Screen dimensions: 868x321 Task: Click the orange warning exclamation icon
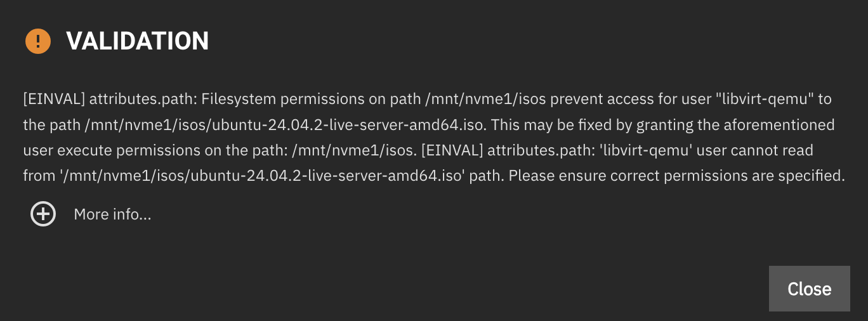(x=38, y=41)
